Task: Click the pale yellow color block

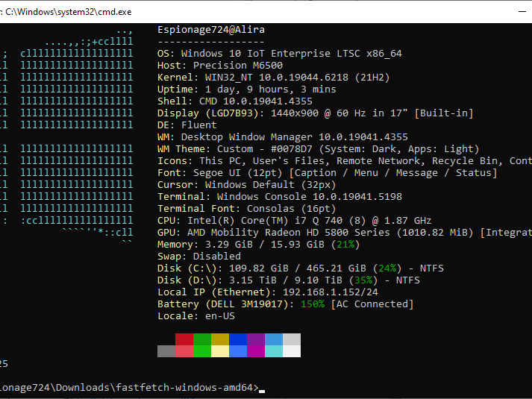Action: point(220,351)
